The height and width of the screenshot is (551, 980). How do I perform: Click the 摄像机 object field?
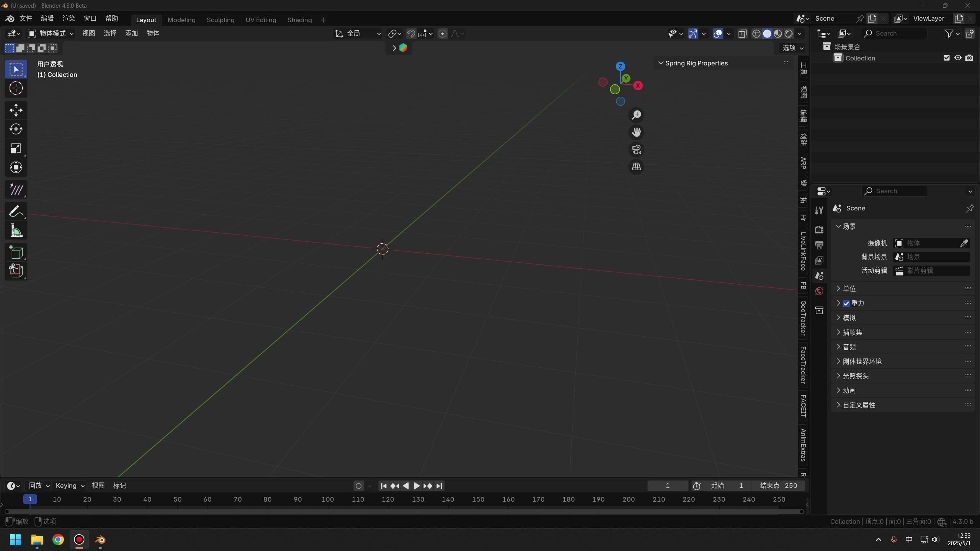931,243
